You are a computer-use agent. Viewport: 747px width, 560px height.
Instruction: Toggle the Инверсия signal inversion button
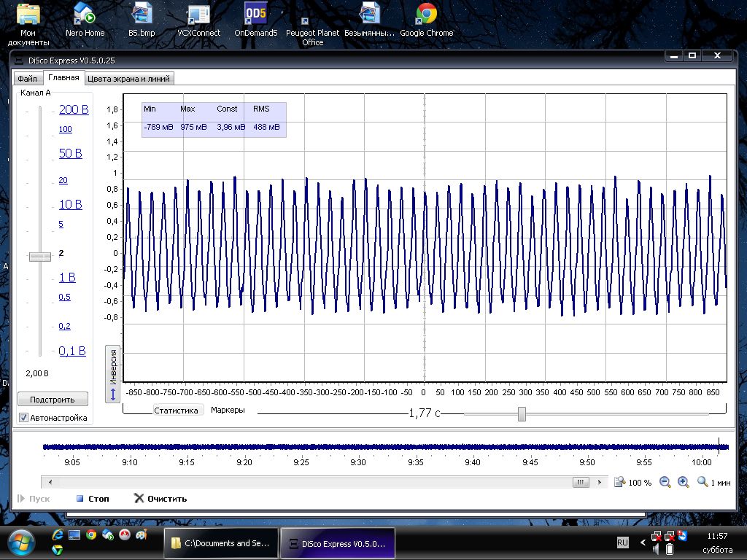click(x=113, y=374)
